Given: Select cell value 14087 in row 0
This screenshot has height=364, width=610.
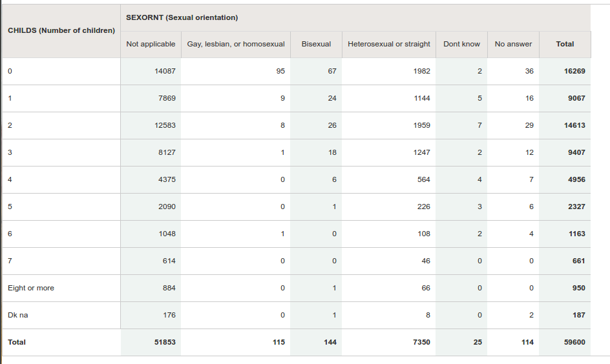Looking at the screenshot, I should pyautogui.click(x=165, y=71).
